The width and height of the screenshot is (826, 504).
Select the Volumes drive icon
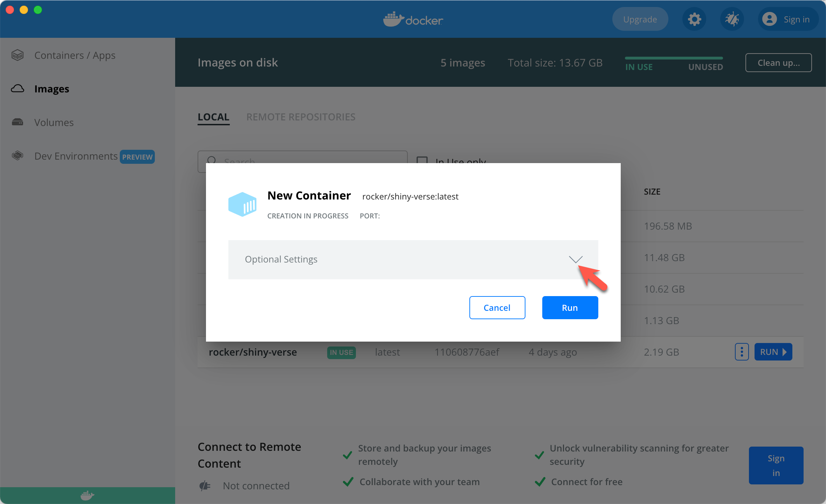pos(18,122)
